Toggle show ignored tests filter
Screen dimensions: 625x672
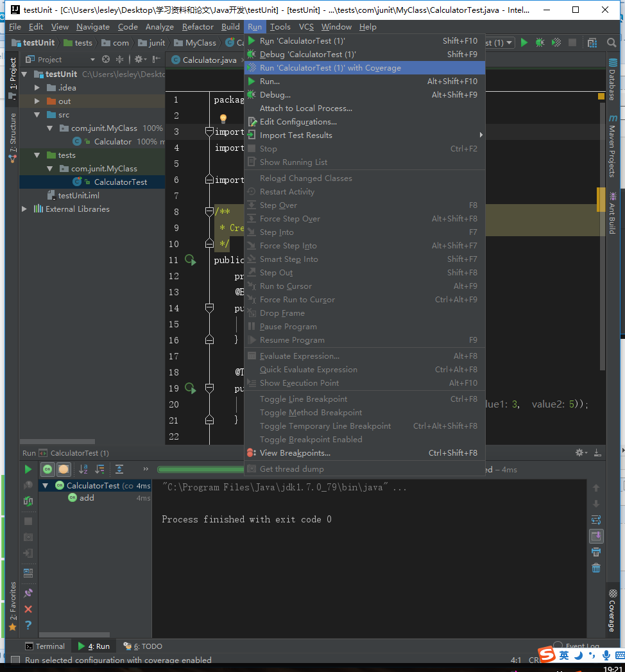(64, 469)
